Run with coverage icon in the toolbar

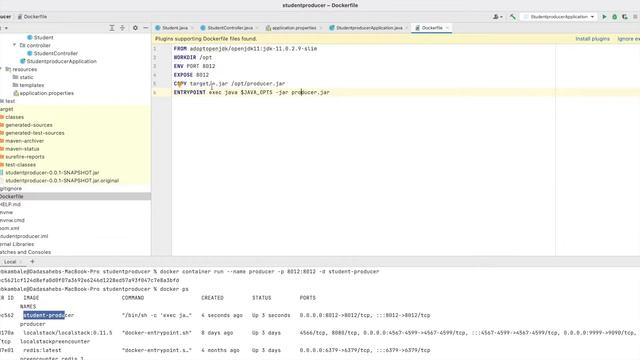point(624,17)
